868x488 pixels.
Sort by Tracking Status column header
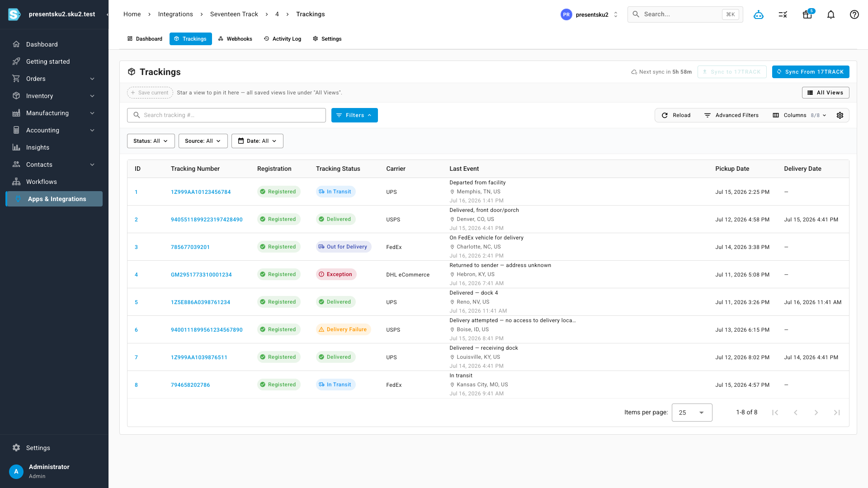(x=338, y=169)
